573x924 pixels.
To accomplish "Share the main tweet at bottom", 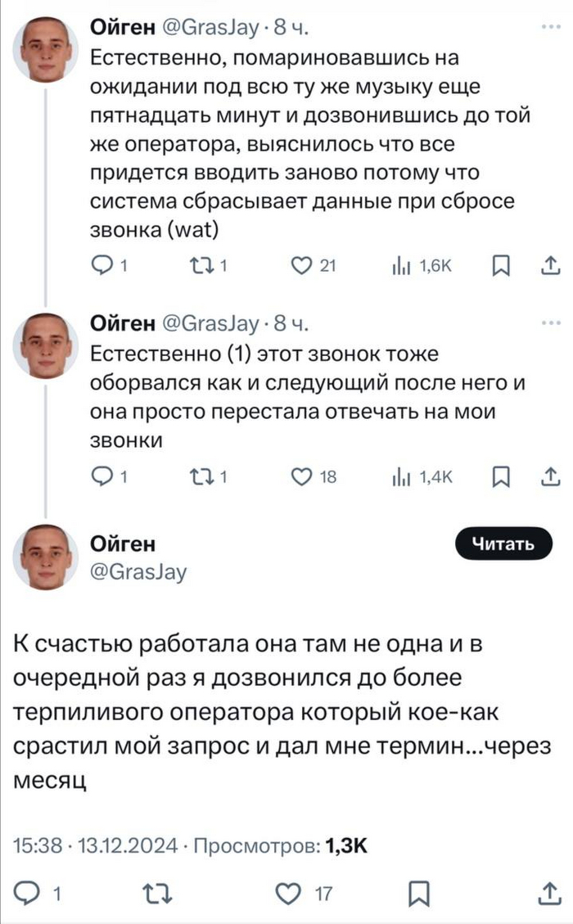I will pyautogui.click(x=549, y=894).
